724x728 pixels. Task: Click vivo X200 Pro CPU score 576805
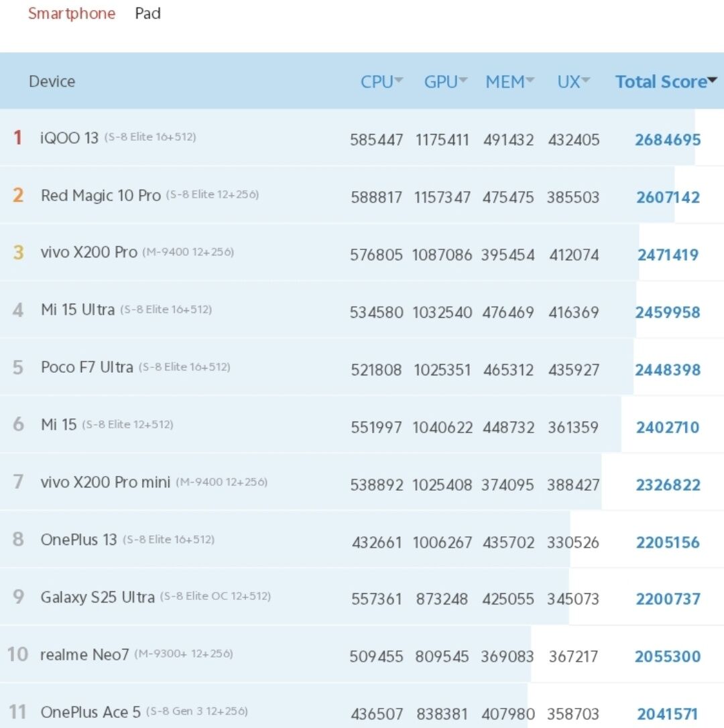(x=376, y=255)
